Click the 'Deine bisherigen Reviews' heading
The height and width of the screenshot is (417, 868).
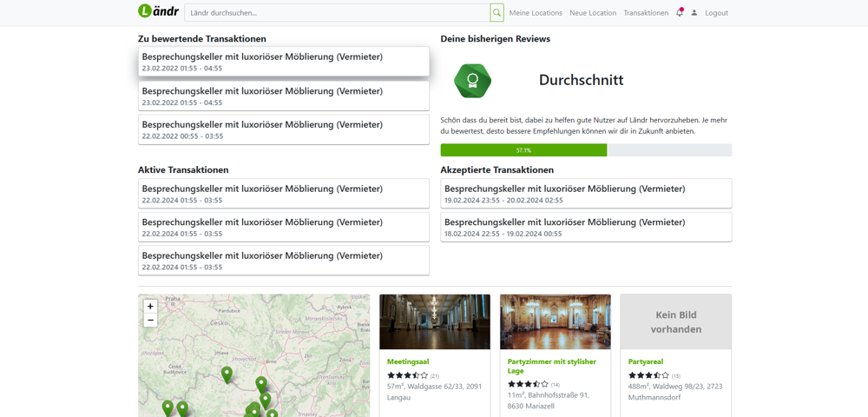tap(496, 39)
